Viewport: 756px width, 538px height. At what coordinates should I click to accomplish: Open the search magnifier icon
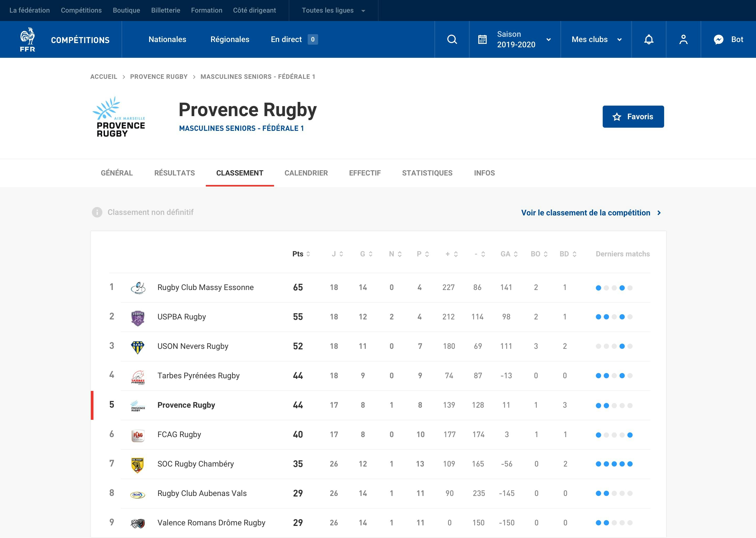tap(452, 39)
